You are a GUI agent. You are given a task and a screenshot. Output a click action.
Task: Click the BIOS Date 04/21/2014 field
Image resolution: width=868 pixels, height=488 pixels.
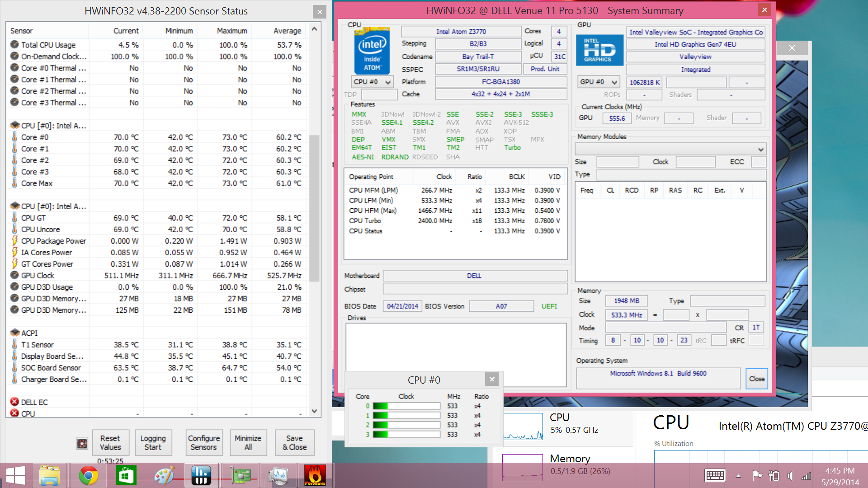402,306
